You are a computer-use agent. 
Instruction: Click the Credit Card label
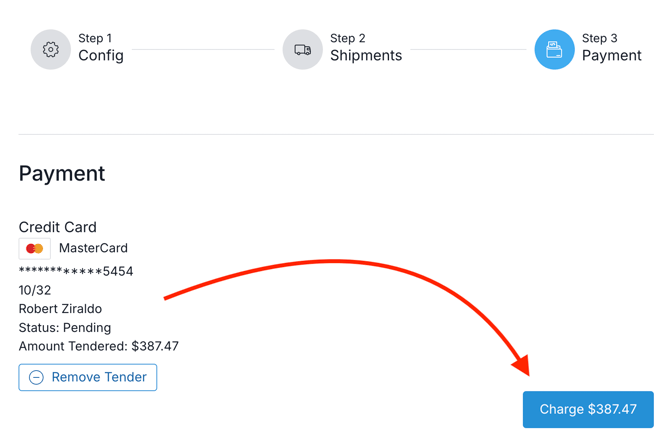tap(58, 227)
